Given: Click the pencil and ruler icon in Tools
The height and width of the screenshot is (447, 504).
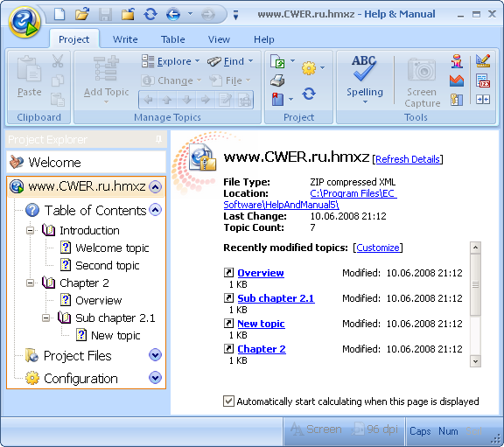Looking at the screenshot, I should (483, 60).
